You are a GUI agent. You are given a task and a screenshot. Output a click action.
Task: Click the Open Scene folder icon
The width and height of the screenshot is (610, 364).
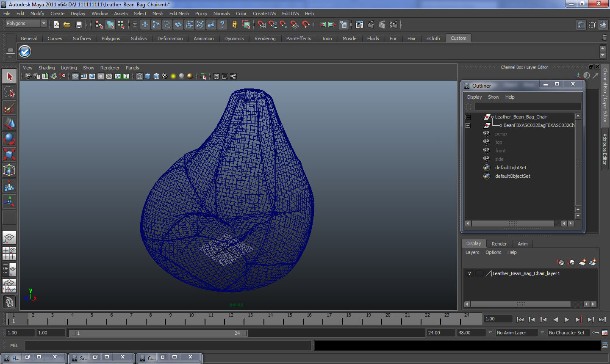coord(67,25)
